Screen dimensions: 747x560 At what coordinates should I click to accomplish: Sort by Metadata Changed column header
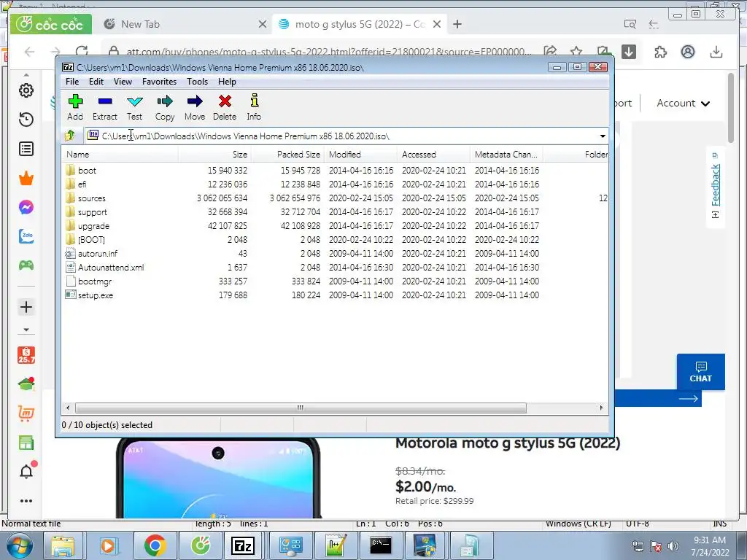click(x=506, y=155)
